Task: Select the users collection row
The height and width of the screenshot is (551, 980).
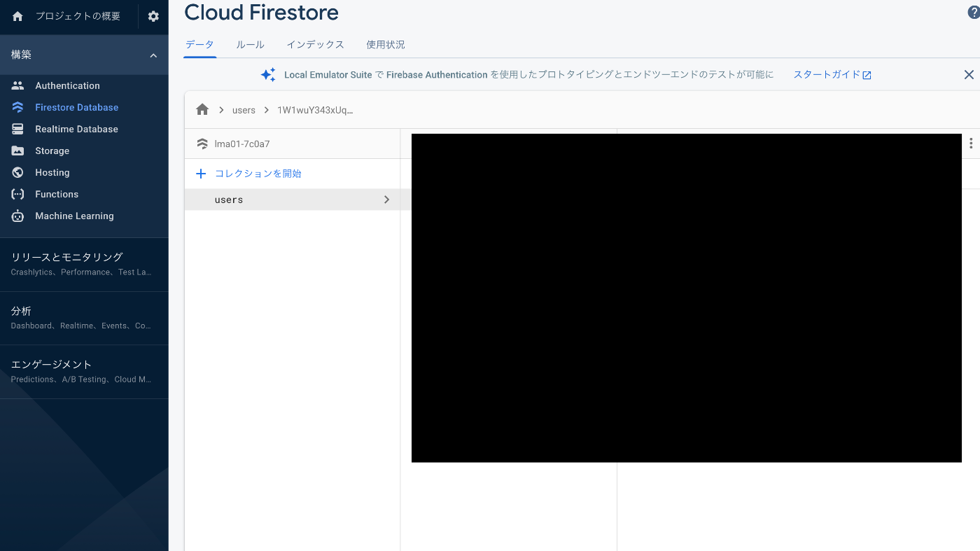Action: coord(293,200)
